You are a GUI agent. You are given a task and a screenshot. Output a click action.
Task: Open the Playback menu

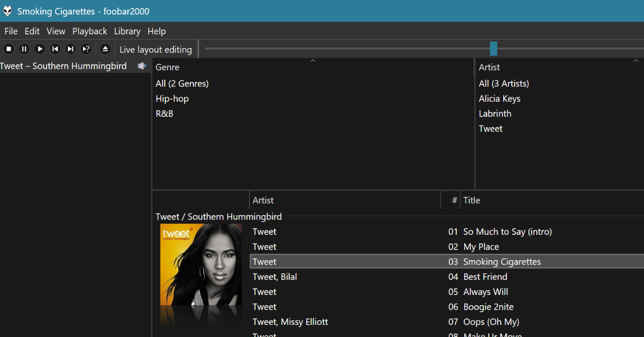tap(90, 31)
